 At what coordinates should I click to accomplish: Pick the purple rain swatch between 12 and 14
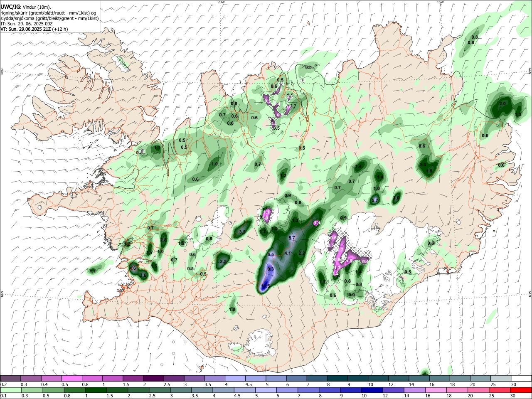pos(393,390)
